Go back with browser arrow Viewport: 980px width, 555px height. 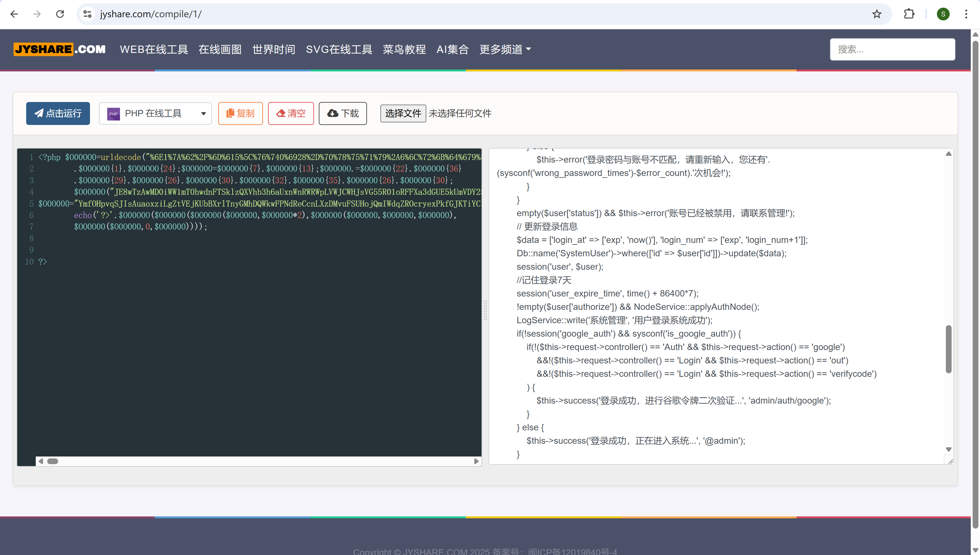click(x=14, y=14)
